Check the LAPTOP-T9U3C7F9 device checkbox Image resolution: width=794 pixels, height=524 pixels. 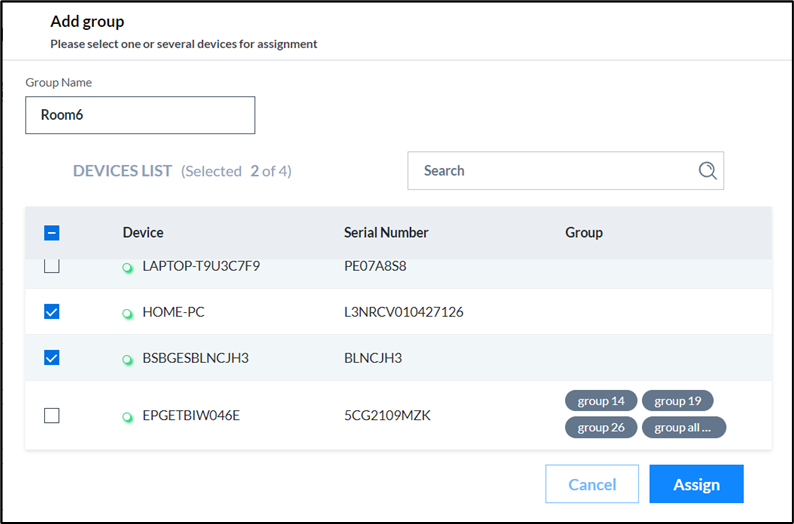(52, 266)
